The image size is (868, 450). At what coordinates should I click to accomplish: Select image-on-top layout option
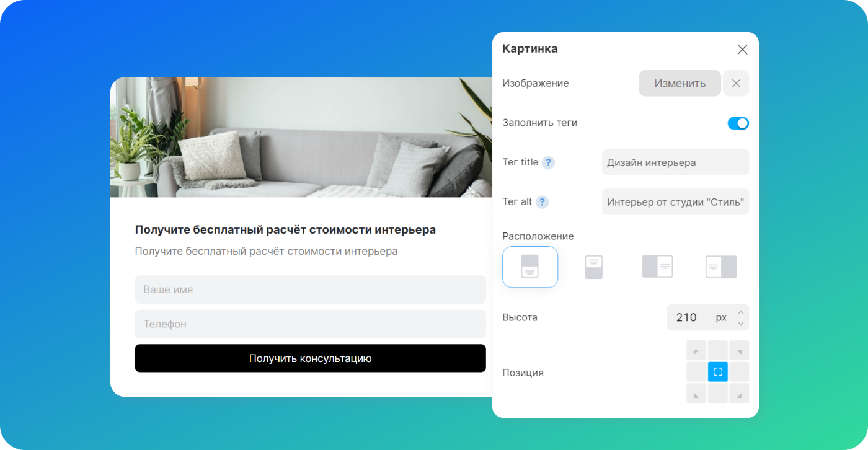[530, 267]
